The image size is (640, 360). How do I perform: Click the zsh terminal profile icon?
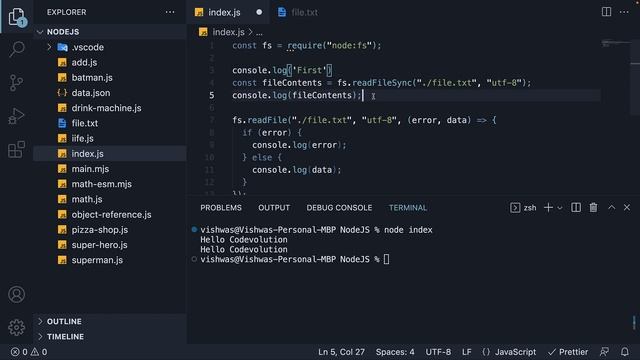(515, 208)
